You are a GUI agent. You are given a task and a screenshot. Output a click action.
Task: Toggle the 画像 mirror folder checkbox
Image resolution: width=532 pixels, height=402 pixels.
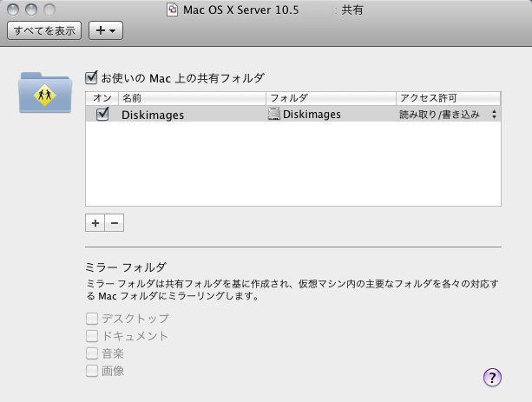point(92,371)
